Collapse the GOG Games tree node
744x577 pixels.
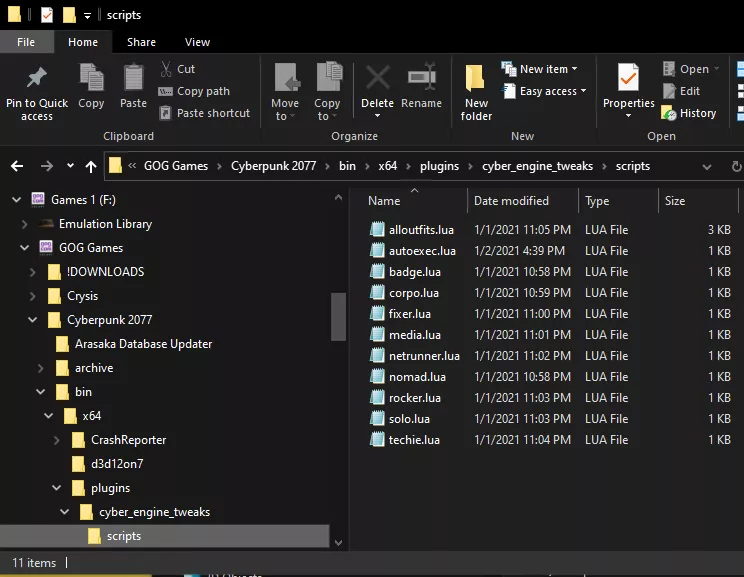pyautogui.click(x=25, y=248)
